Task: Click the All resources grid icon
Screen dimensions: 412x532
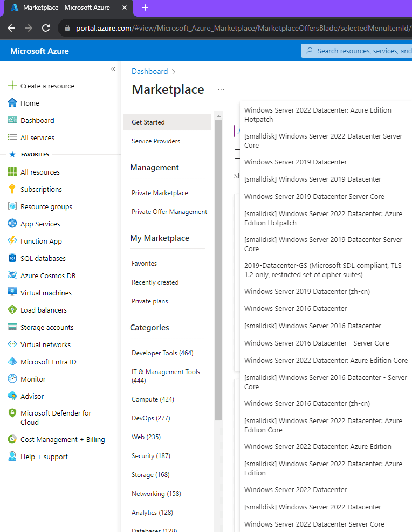Action: click(12, 172)
